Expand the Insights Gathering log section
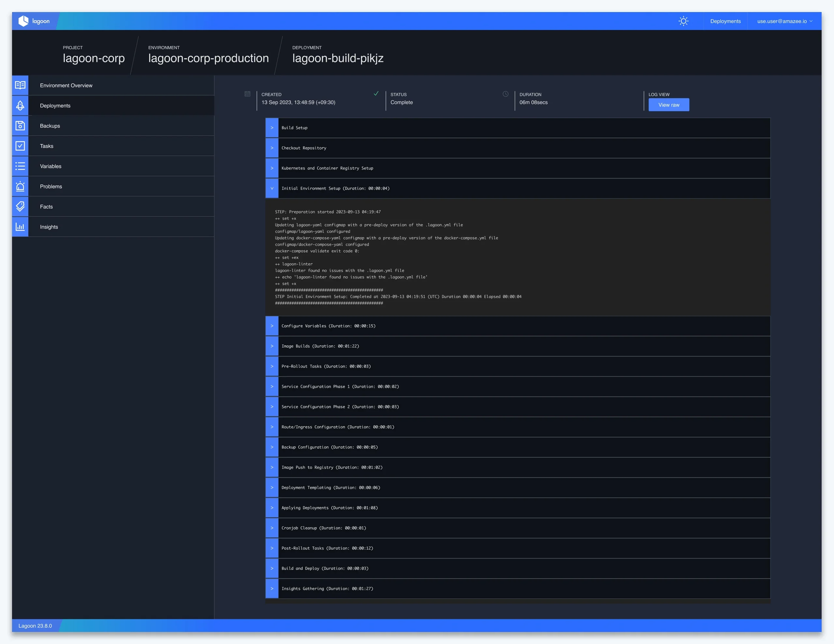 (272, 589)
